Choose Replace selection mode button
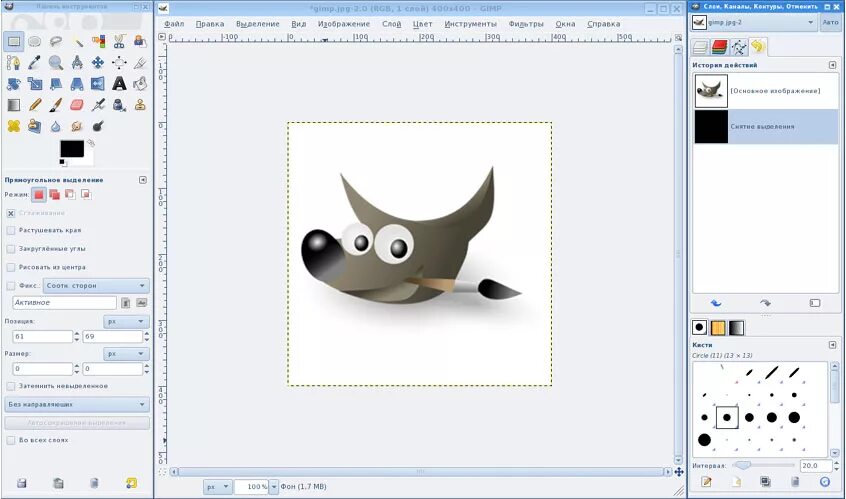Screen dimensions: 846x499 click(39, 195)
